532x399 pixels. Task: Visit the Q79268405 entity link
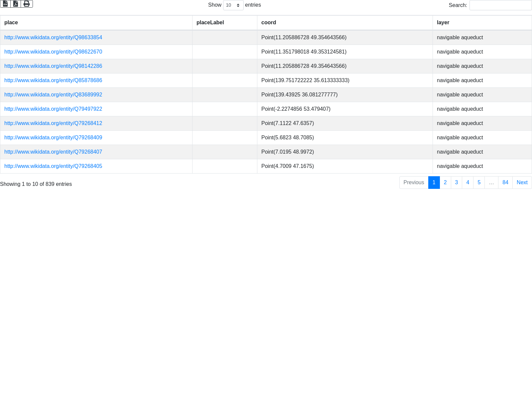pos(53,166)
